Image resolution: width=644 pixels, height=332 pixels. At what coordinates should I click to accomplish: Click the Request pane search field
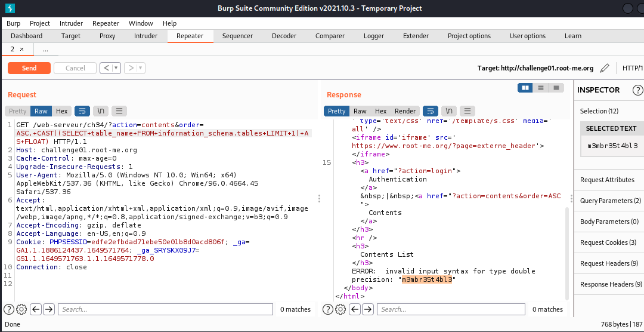click(165, 309)
